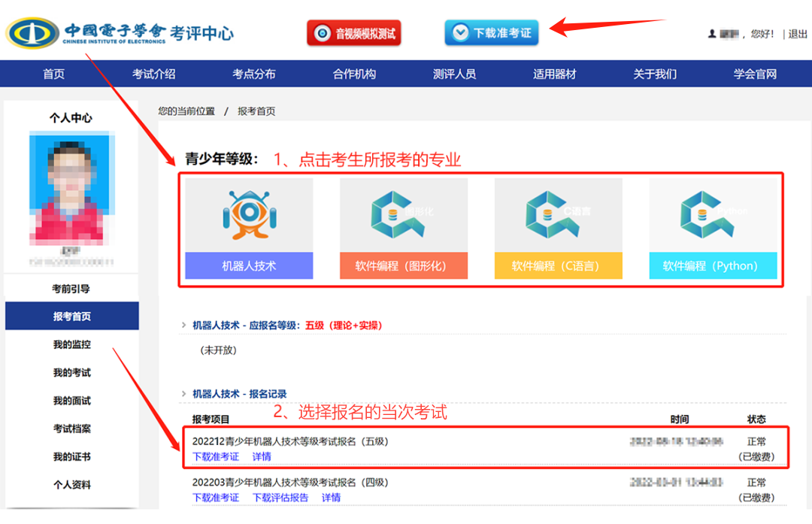Image resolution: width=812 pixels, height=524 pixels.
Task: Open 测评人员 navigation item
Action: (454, 74)
